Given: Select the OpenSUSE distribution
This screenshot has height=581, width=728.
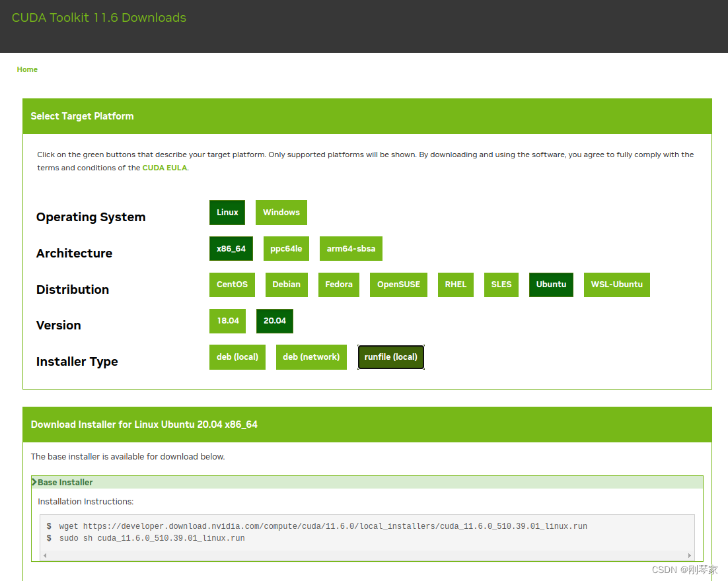Looking at the screenshot, I should point(398,285).
